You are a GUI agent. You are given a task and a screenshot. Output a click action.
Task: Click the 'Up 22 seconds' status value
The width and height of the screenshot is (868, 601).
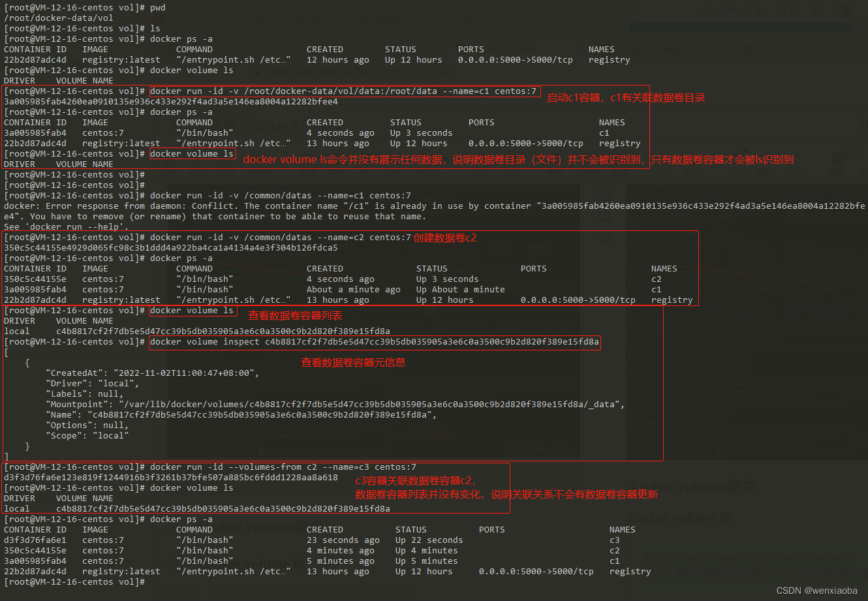[x=429, y=540]
